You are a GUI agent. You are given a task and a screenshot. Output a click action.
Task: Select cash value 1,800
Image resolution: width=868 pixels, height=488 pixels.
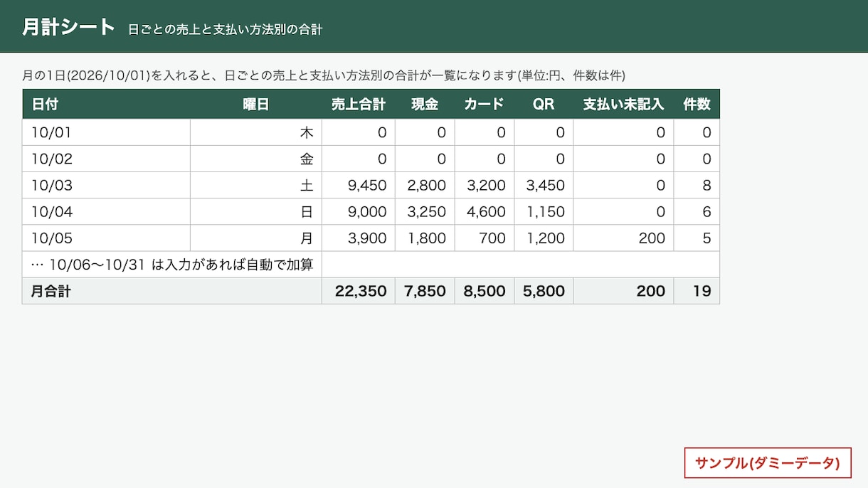point(425,238)
